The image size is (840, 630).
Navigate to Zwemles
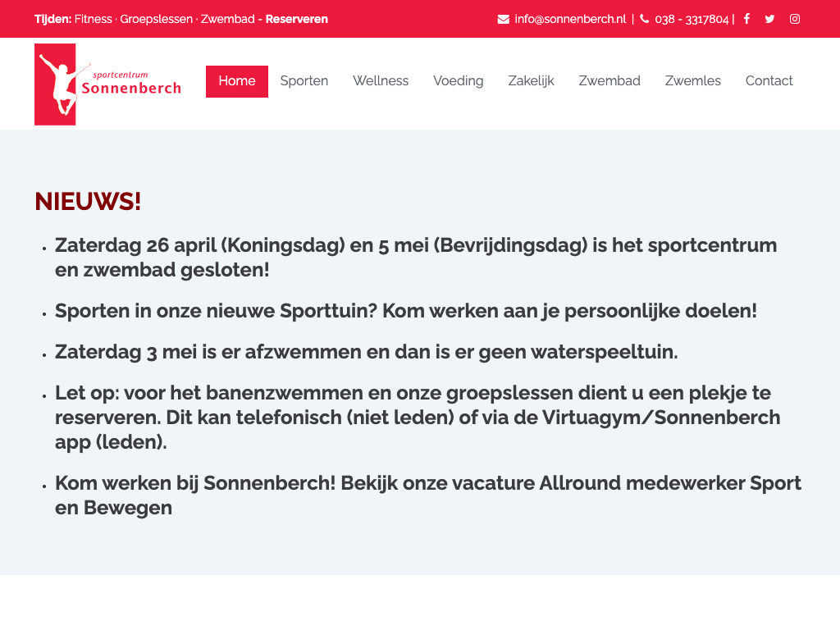693,81
